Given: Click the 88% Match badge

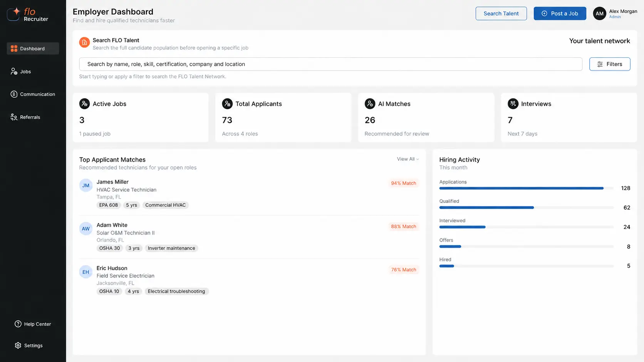Looking at the screenshot, I should coord(403,227).
